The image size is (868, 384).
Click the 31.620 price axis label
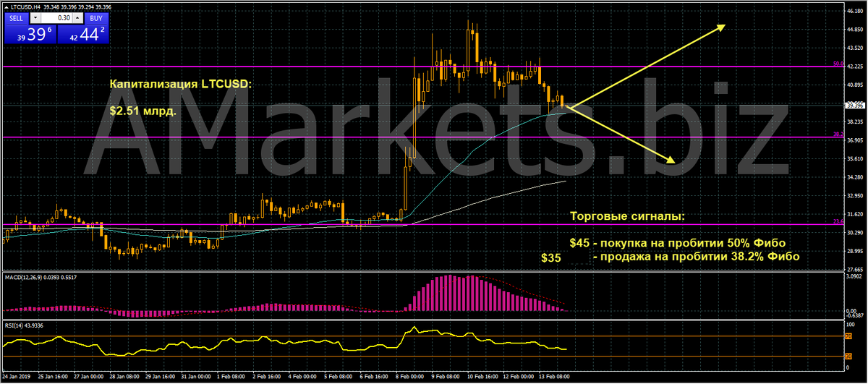tap(855, 214)
